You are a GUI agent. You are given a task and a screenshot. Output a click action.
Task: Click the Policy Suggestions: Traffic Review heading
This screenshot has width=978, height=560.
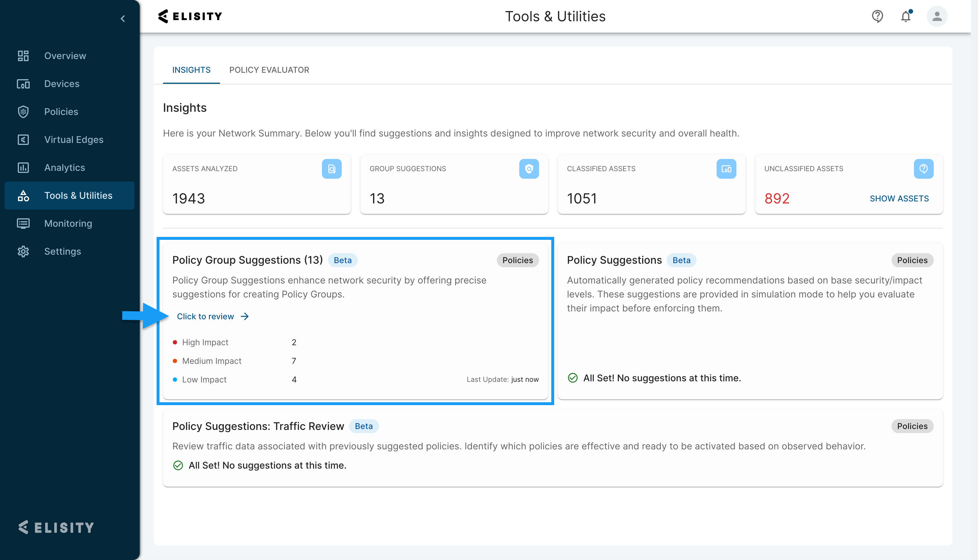[x=258, y=426]
